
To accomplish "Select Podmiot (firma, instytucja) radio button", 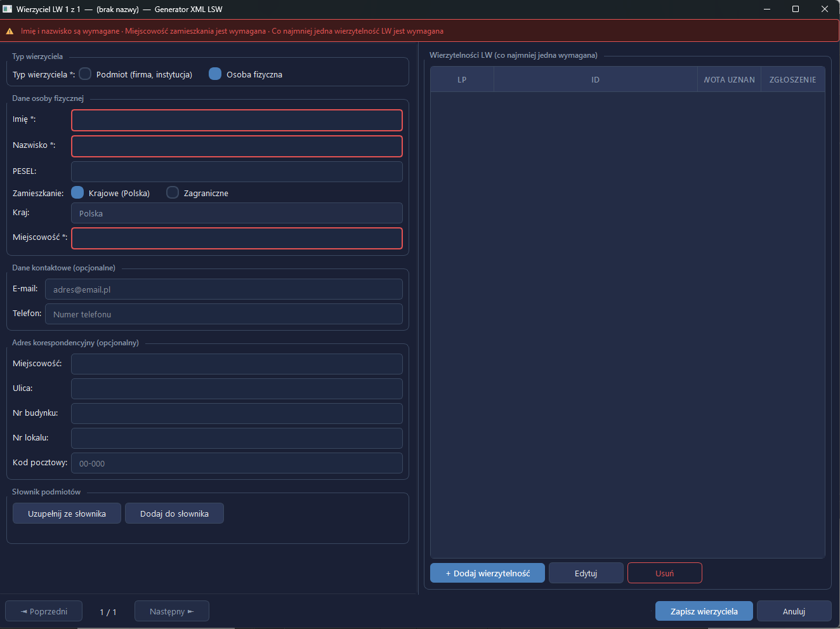I will (x=85, y=74).
